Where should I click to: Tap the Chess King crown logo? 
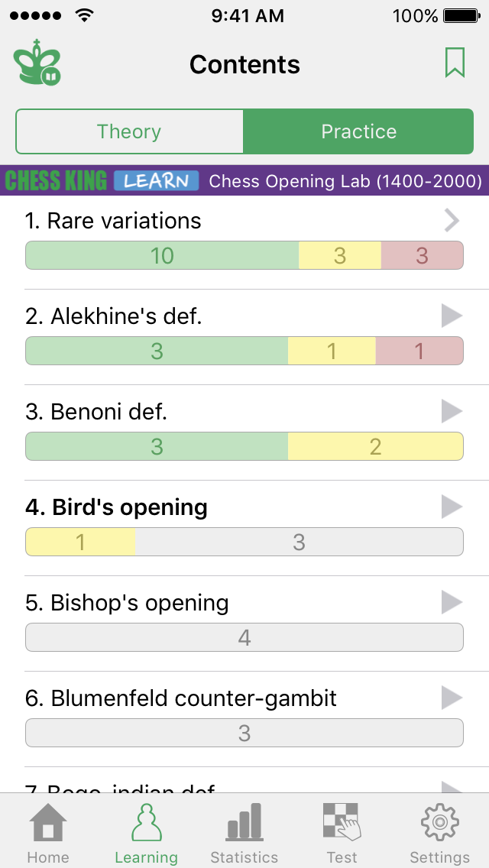(x=37, y=63)
